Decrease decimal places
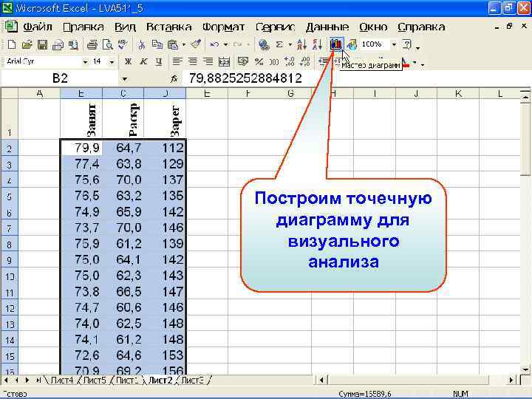Image resolution: width=532 pixels, height=399 pixels. point(305,61)
